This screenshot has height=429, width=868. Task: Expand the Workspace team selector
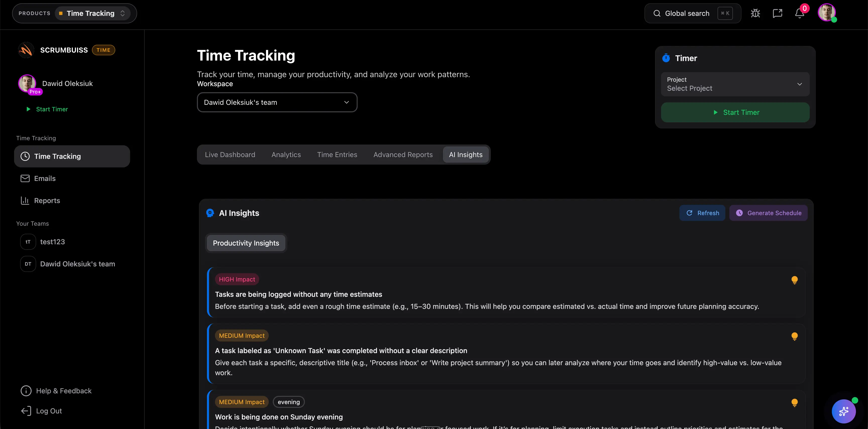[277, 102]
